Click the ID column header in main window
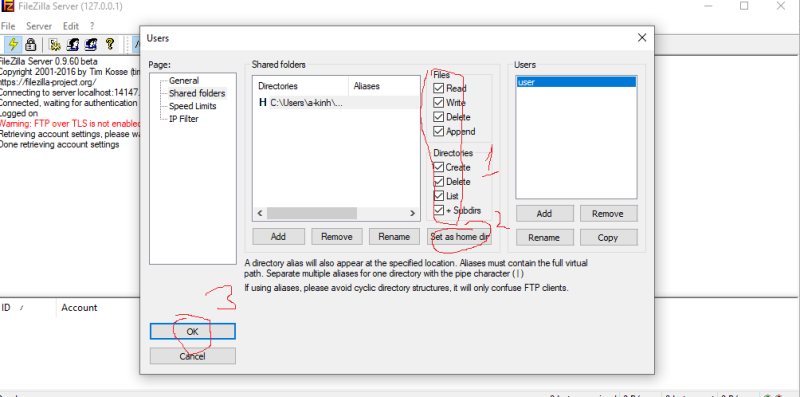This screenshot has width=800, height=397. tap(28, 308)
